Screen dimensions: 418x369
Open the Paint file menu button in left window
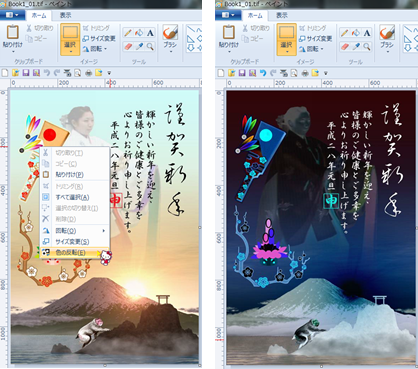pyautogui.click(x=12, y=15)
